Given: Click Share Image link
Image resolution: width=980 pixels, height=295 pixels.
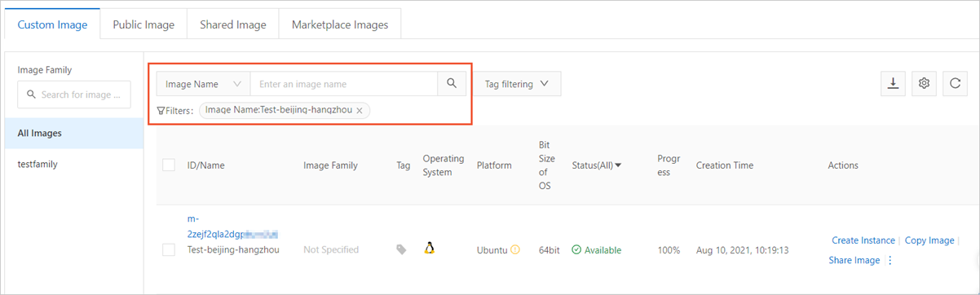Looking at the screenshot, I should [x=855, y=261].
